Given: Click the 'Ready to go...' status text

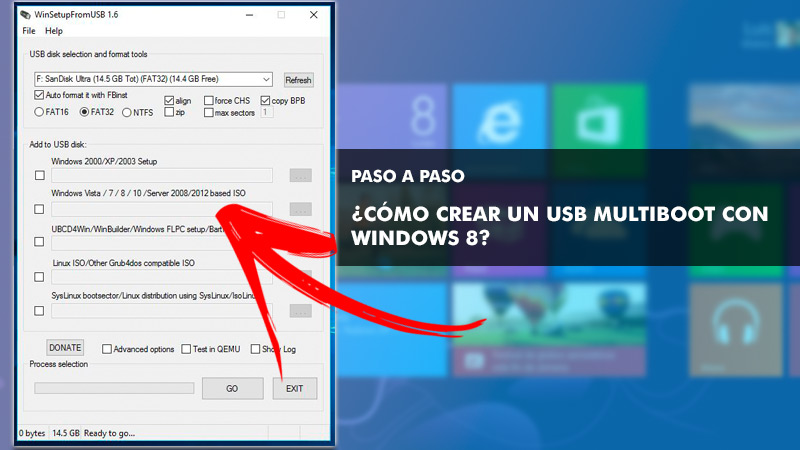Looking at the screenshot, I should [x=109, y=433].
